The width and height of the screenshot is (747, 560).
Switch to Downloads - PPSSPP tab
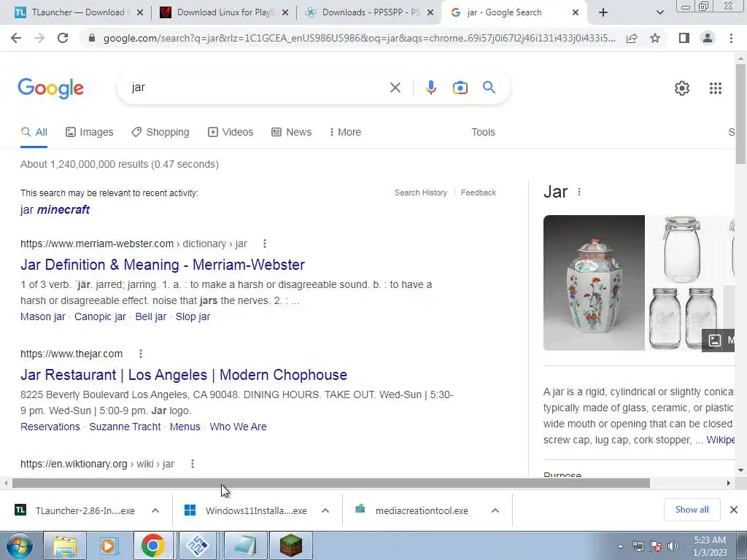[x=371, y=13]
